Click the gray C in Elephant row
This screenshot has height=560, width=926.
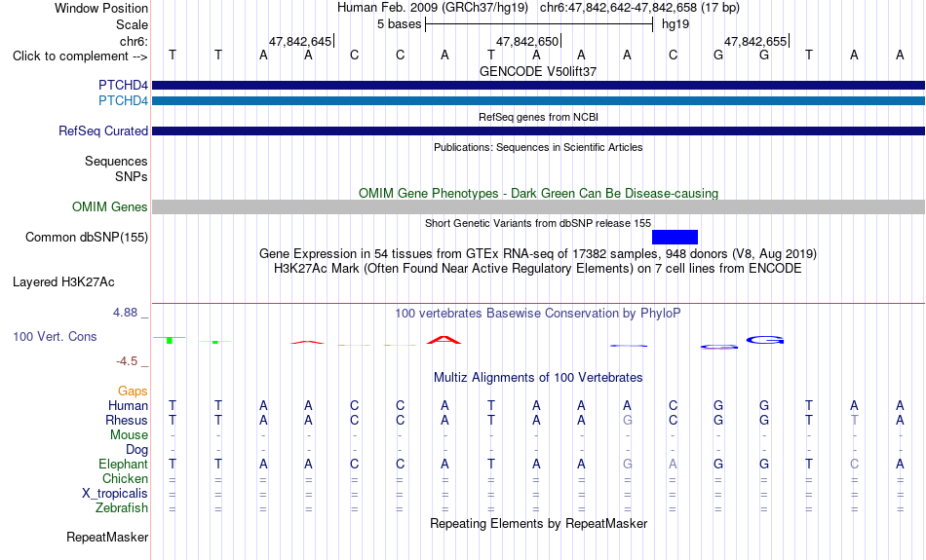tap(854, 465)
